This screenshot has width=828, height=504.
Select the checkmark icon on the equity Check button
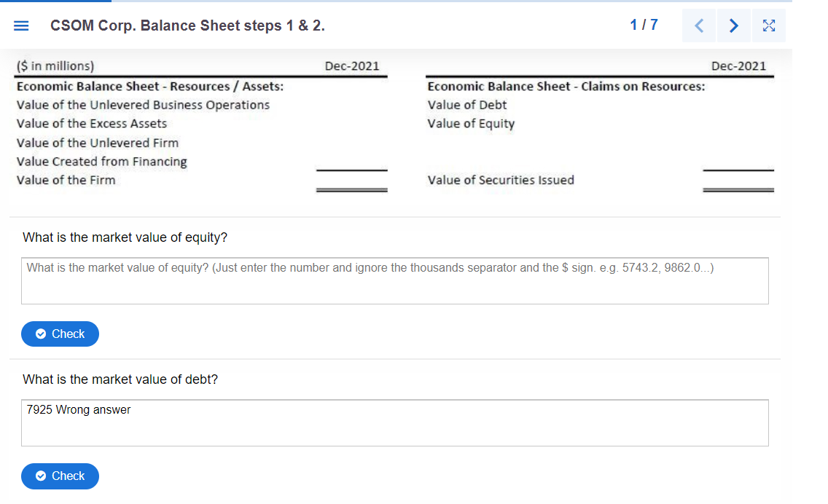click(41, 334)
